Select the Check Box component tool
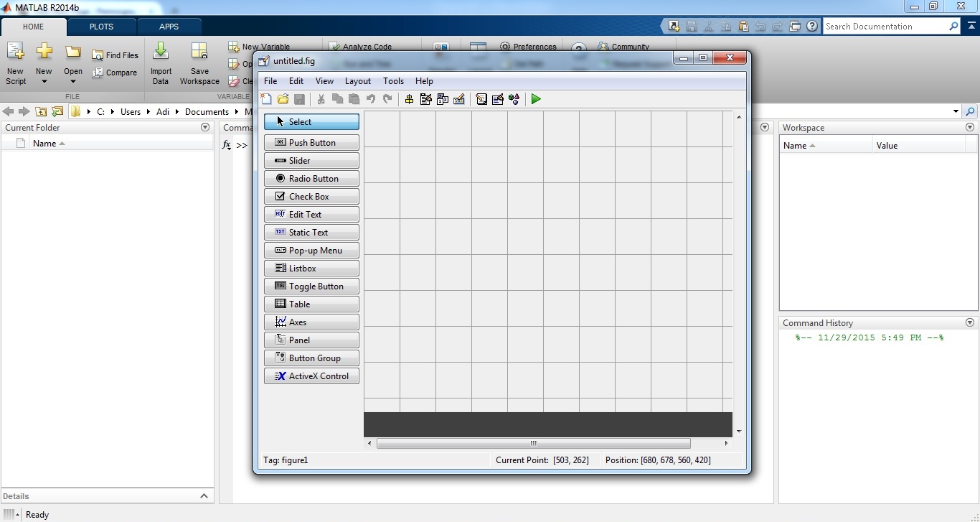 tap(311, 197)
